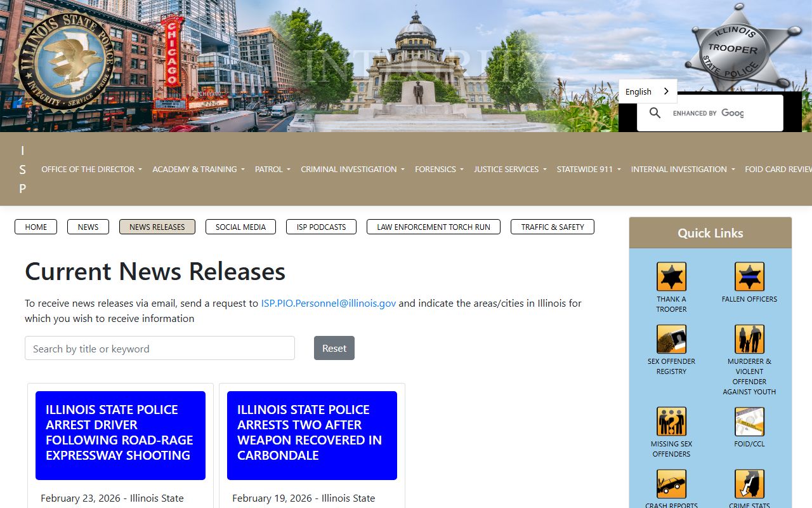The width and height of the screenshot is (812, 508).
Task: Expand the Patrol menu
Action: tap(273, 169)
